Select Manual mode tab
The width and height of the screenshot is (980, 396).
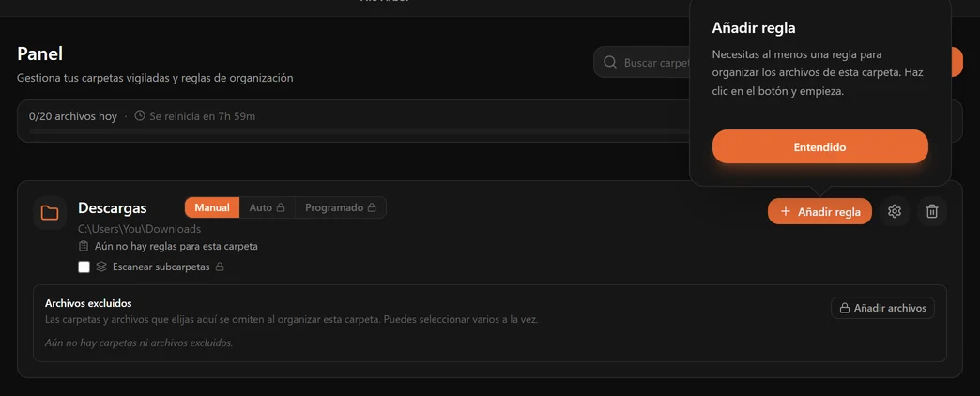[212, 207]
